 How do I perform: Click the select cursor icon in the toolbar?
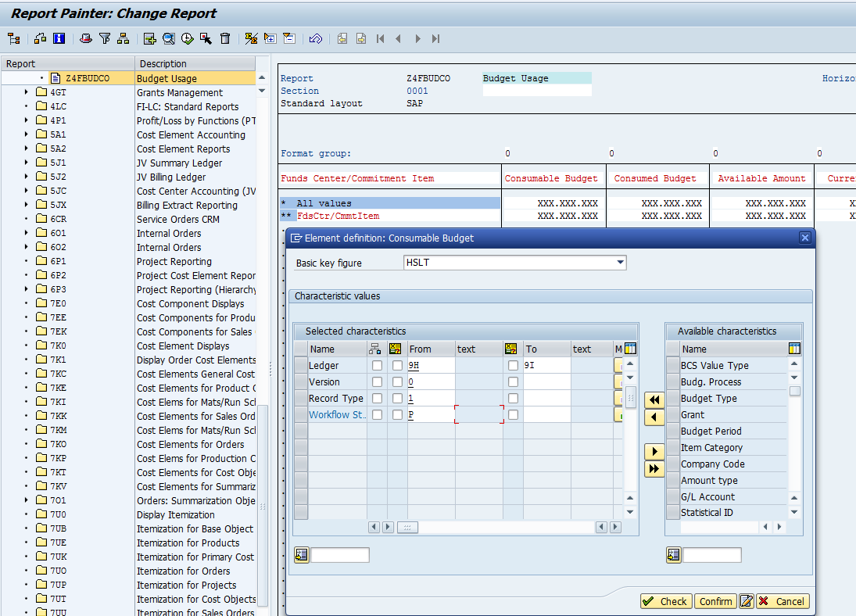(x=206, y=39)
